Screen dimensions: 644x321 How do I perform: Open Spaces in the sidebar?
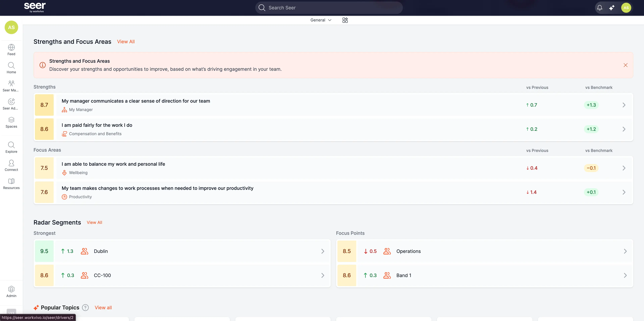11,122
